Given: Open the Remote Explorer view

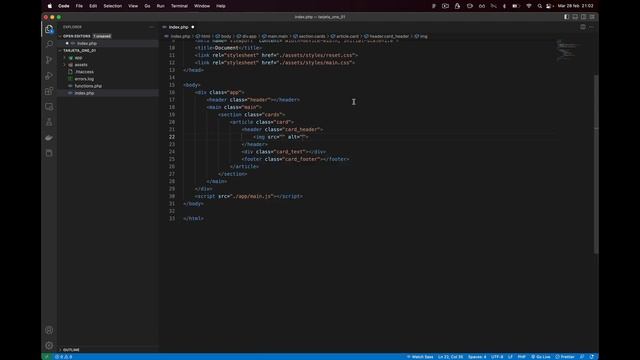Looking at the screenshot, I should pyautogui.click(x=49, y=107).
